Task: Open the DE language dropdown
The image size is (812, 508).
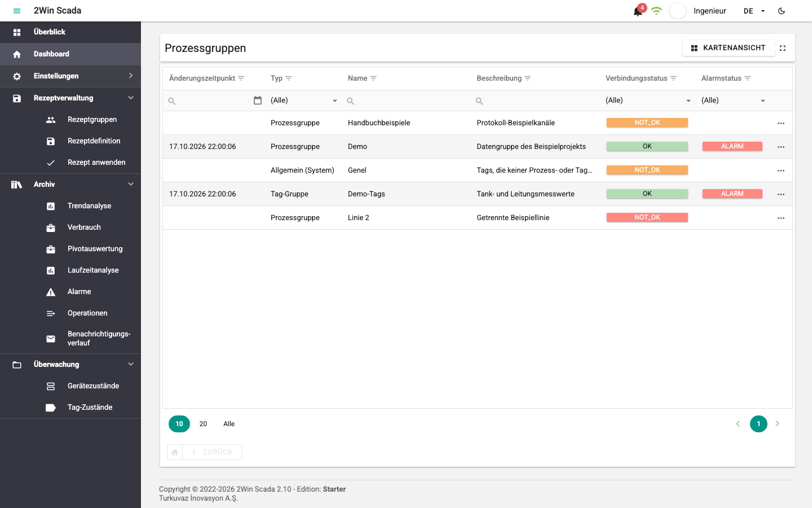Action: pyautogui.click(x=754, y=11)
